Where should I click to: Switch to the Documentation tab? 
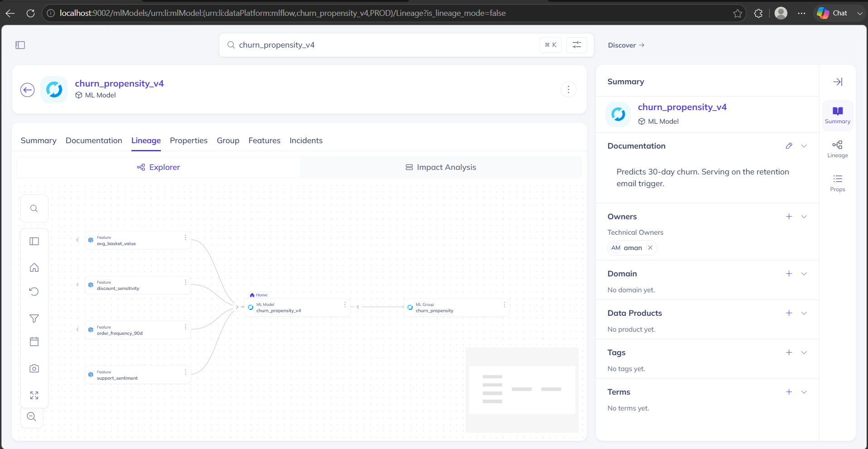coord(94,140)
